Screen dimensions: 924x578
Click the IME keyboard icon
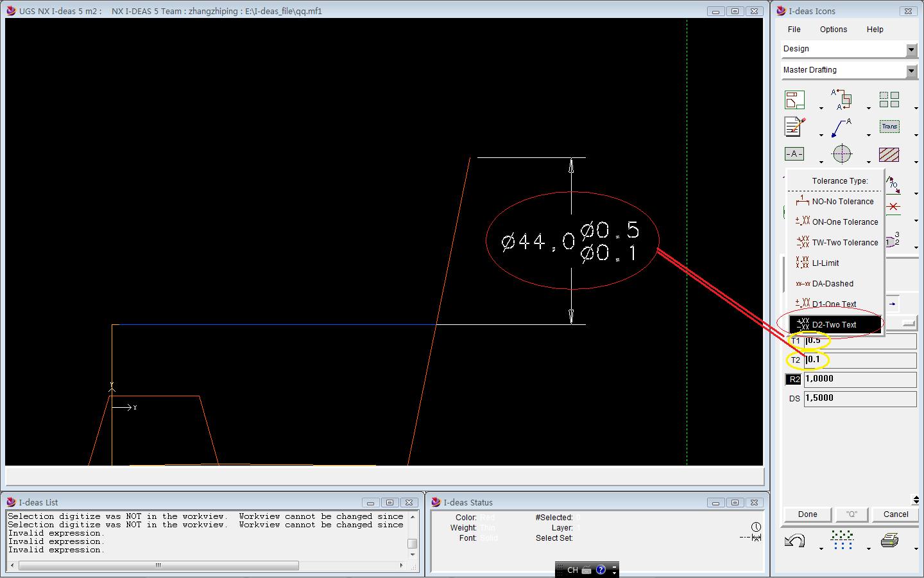(586, 570)
